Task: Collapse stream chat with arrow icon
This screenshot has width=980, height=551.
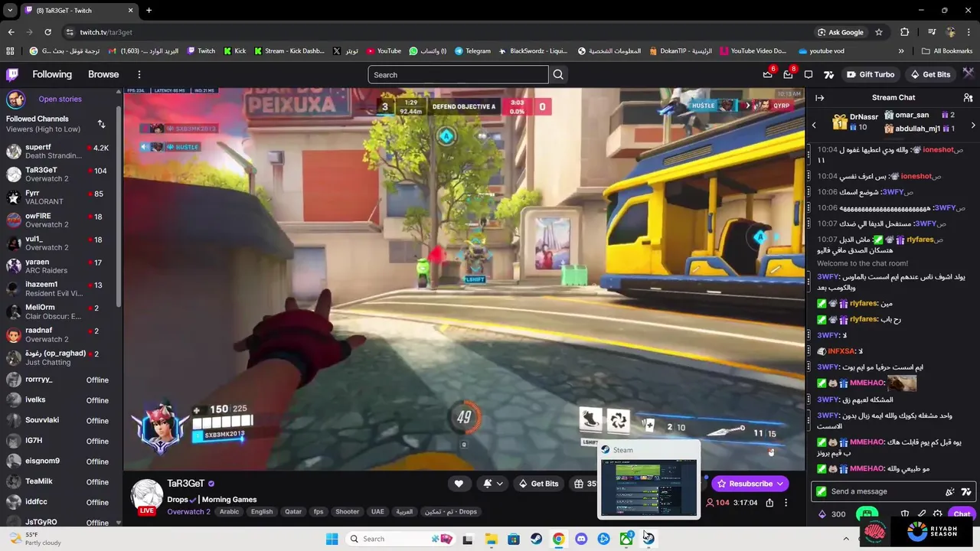Action: tap(819, 98)
